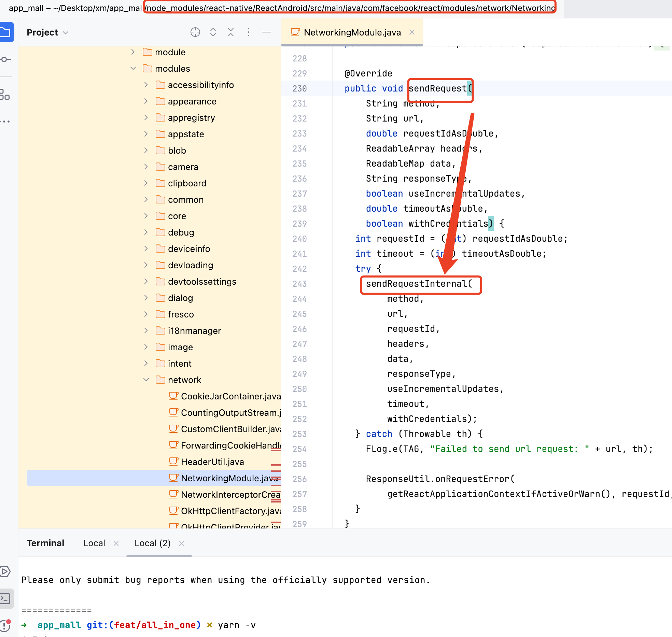Image resolution: width=672 pixels, height=637 pixels.
Task: Open CookieJarContainer.java file
Action: tap(230, 396)
